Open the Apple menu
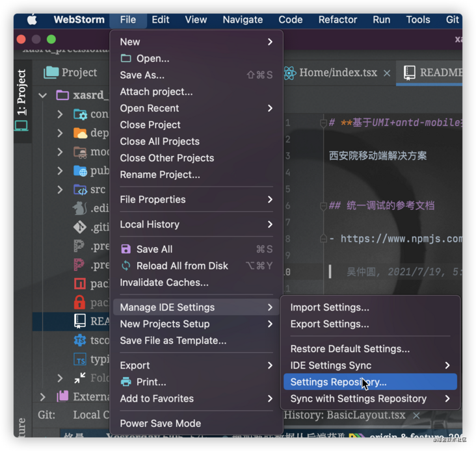This screenshot has height=451, width=476. tap(32, 19)
